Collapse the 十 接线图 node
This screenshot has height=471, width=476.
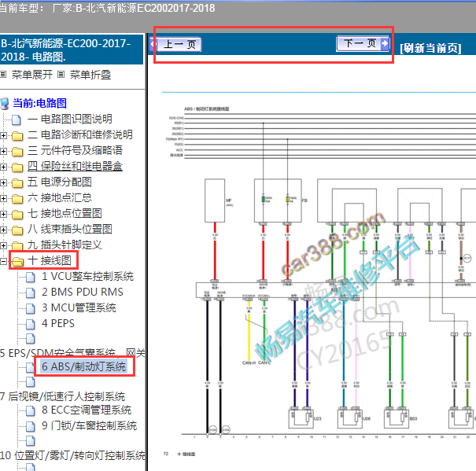point(3,261)
